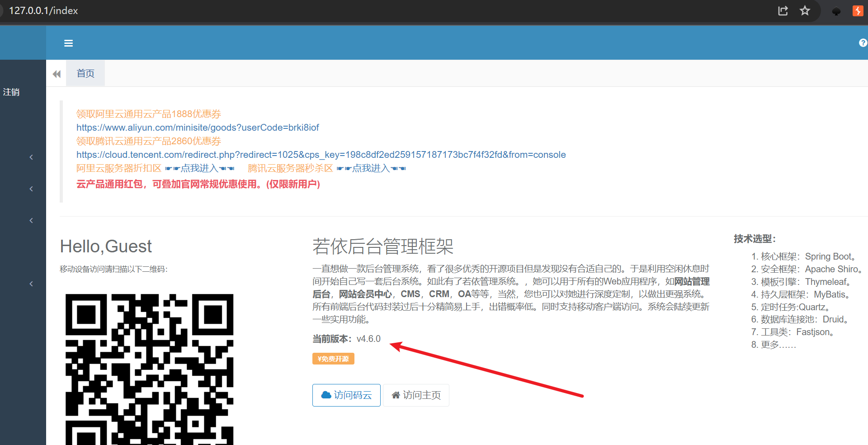Click the browser share page icon
The image size is (868, 445).
click(783, 11)
